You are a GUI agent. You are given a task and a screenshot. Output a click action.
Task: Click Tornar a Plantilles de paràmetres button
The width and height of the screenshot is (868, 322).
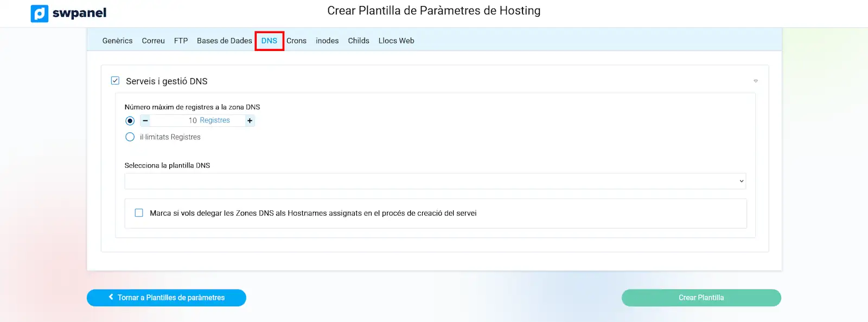[x=167, y=298]
